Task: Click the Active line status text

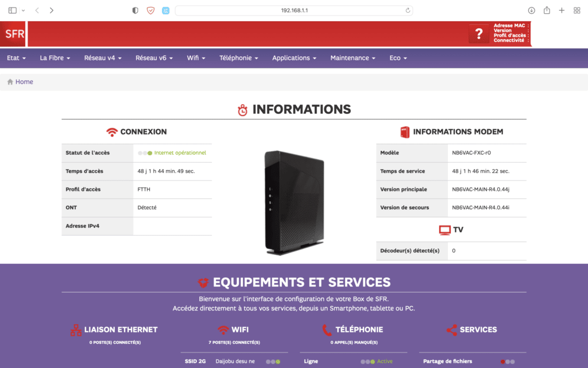Action: coord(385,361)
